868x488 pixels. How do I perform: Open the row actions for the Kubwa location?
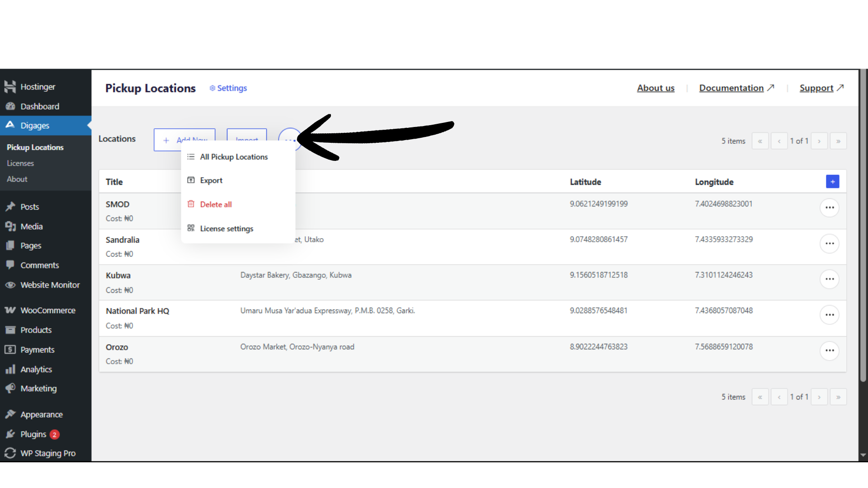(830, 279)
